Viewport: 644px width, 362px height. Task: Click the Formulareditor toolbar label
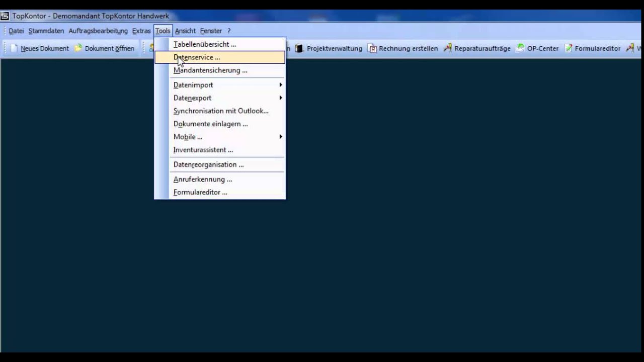598,49
